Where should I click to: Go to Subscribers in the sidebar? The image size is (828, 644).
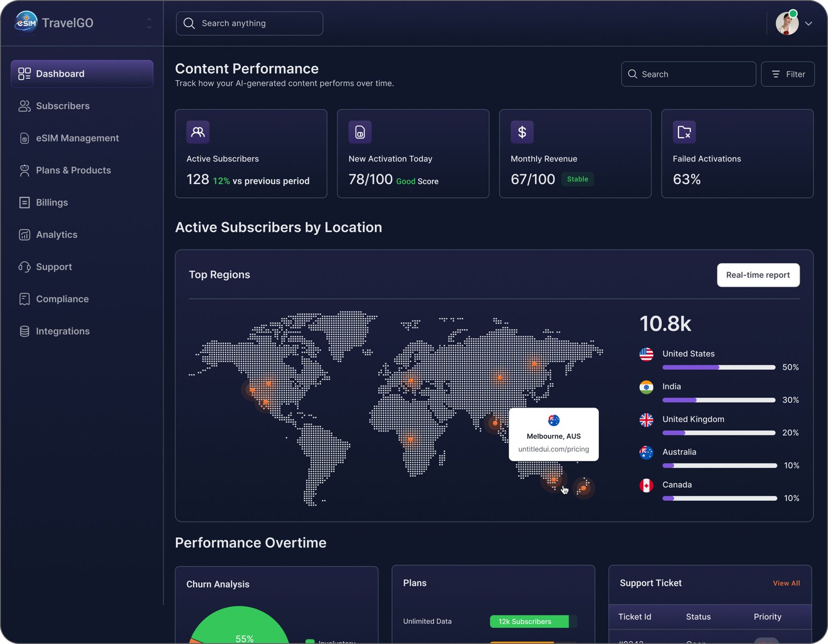(63, 106)
